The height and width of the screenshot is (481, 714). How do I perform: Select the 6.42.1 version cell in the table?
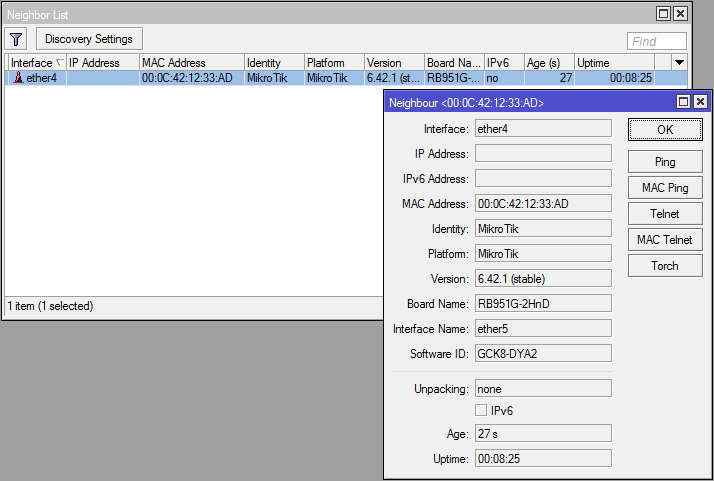[394, 78]
